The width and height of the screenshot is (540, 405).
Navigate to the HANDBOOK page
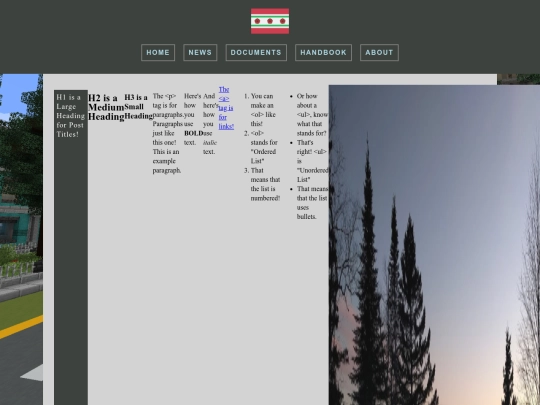(x=323, y=52)
